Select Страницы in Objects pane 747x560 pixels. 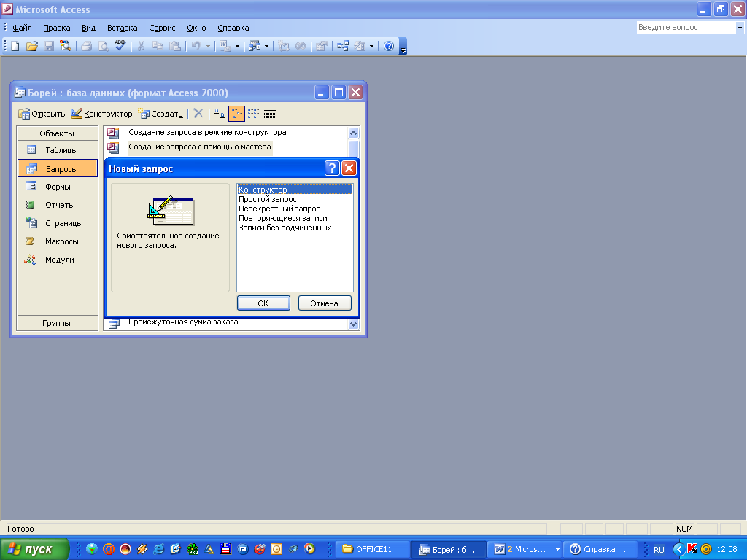coord(57,223)
